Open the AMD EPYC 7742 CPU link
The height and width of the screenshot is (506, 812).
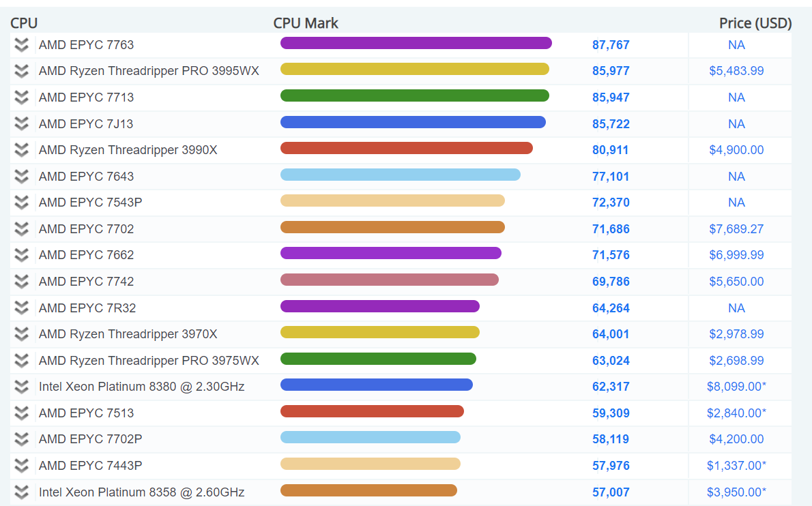[86, 282]
